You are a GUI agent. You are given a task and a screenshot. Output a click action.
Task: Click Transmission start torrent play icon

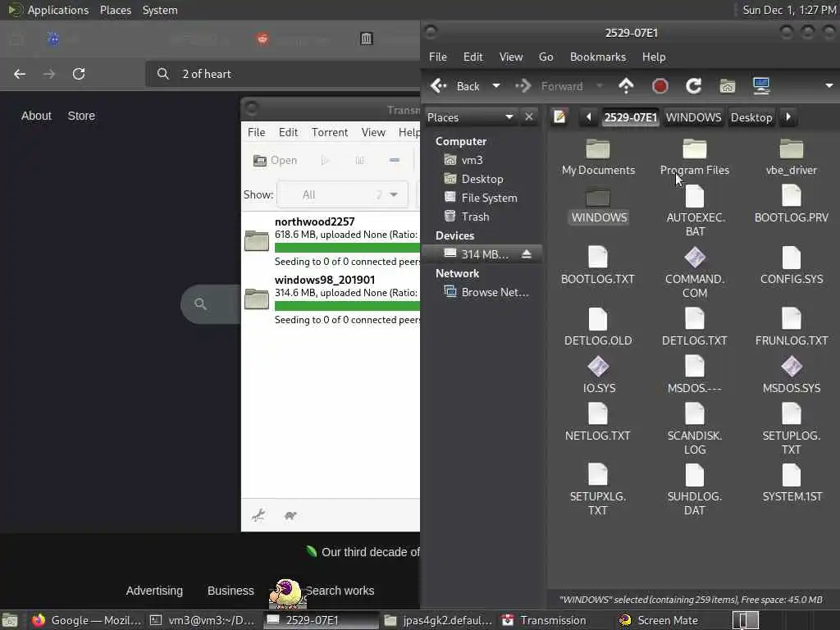pos(325,160)
